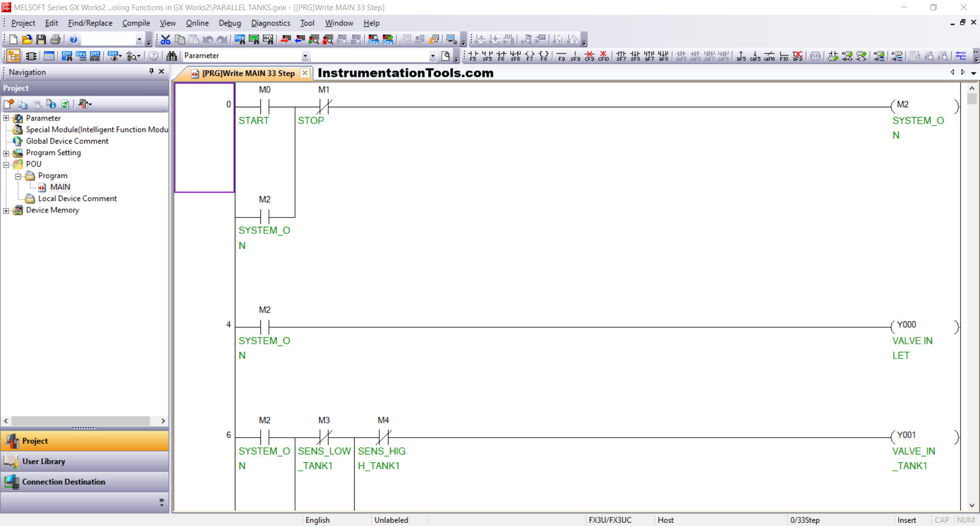Viewport: 980px width, 526px height.
Task: Open the Project menu
Action: coord(23,23)
